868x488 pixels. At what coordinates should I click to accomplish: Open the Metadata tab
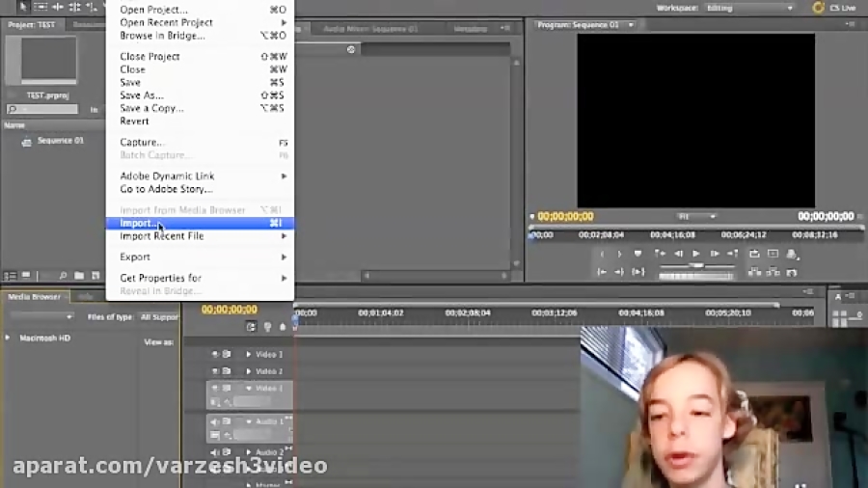pyautogui.click(x=470, y=29)
